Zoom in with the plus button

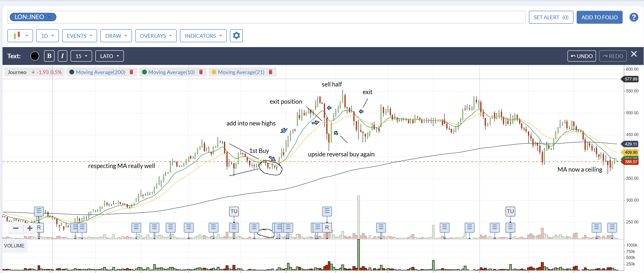[30, 228]
